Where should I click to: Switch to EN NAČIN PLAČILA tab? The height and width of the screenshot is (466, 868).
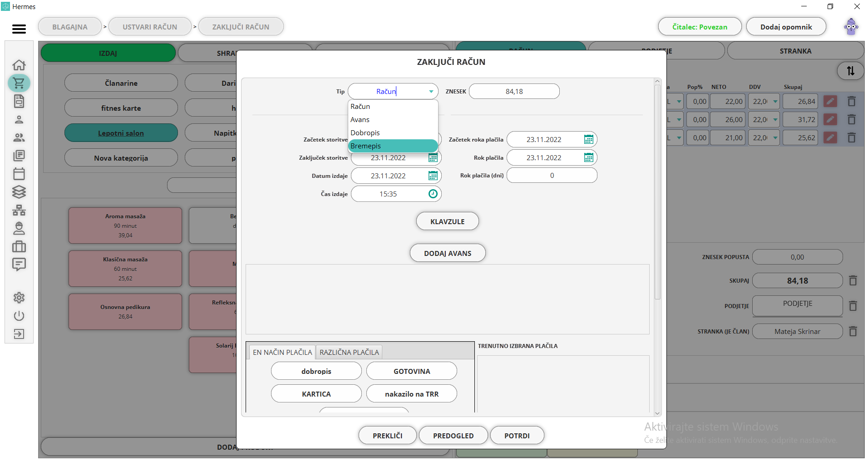pos(282,353)
